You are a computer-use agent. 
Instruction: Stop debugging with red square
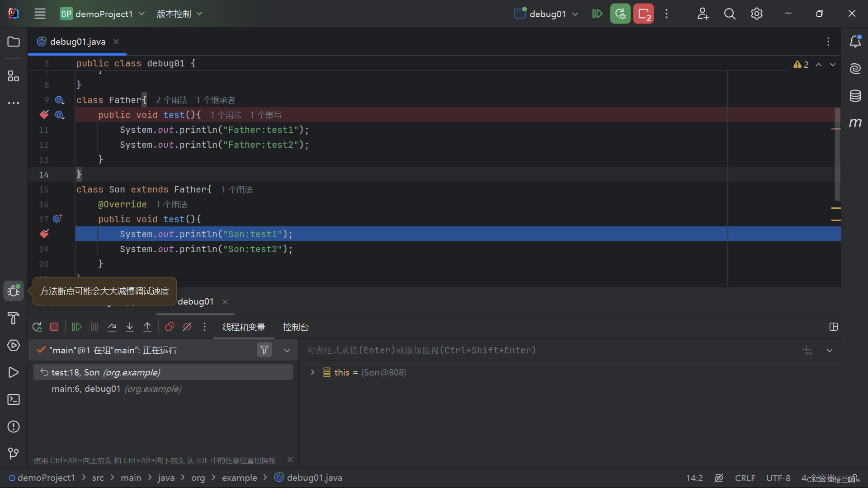tap(54, 327)
